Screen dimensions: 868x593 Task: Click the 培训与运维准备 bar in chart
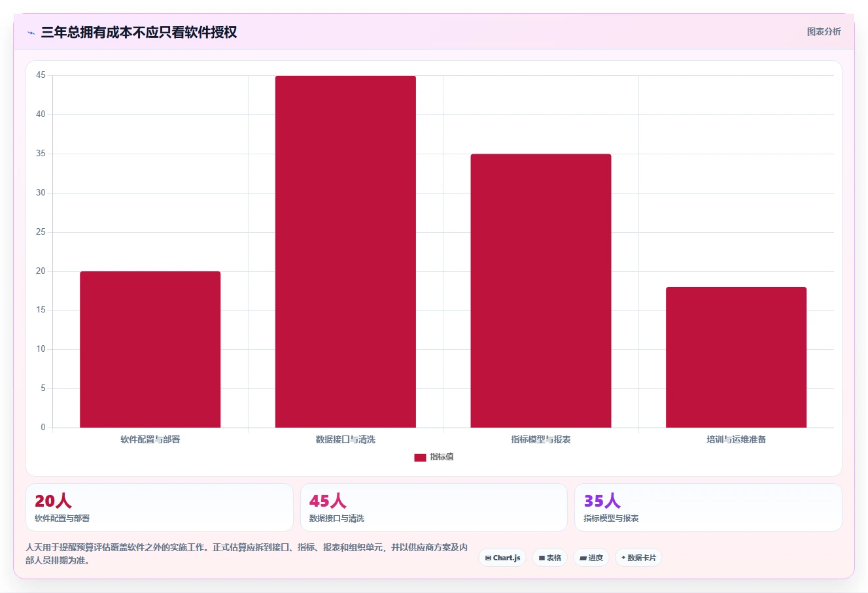coord(737,358)
